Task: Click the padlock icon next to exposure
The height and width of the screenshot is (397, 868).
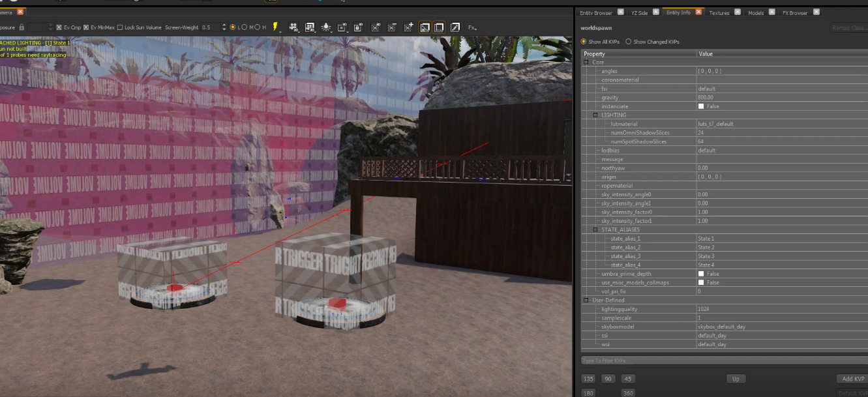Action: pyautogui.click(x=22, y=27)
